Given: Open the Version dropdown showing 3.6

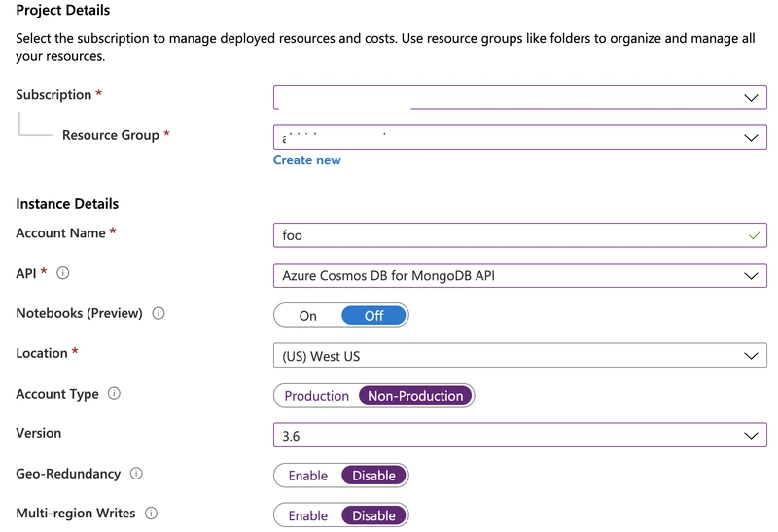Looking at the screenshot, I should (520, 435).
